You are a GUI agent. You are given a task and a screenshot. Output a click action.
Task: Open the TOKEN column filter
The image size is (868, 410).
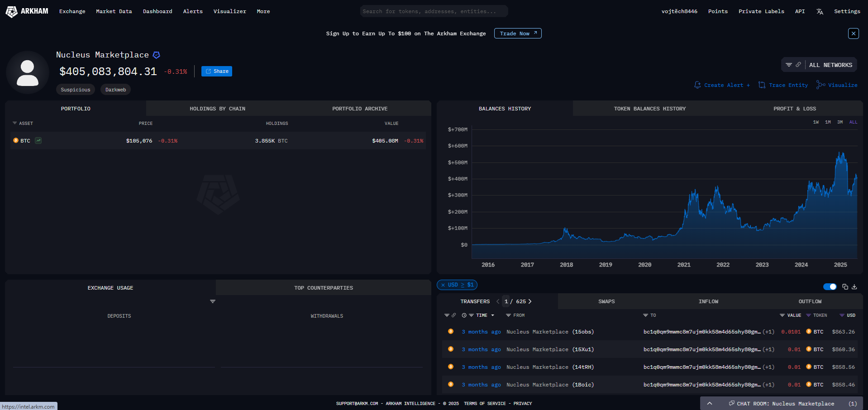point(808,315)
